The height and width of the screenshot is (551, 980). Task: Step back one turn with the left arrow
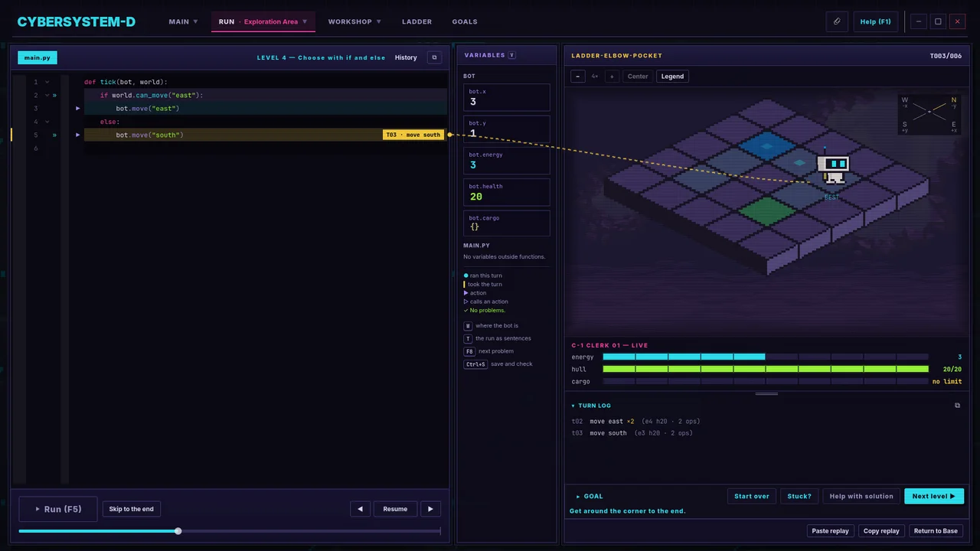point(360,509)
